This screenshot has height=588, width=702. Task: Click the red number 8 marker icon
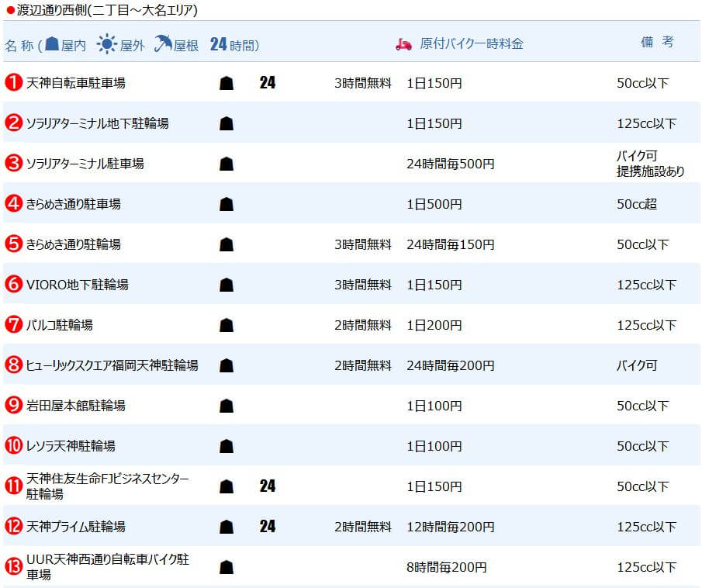coord(13,365)
